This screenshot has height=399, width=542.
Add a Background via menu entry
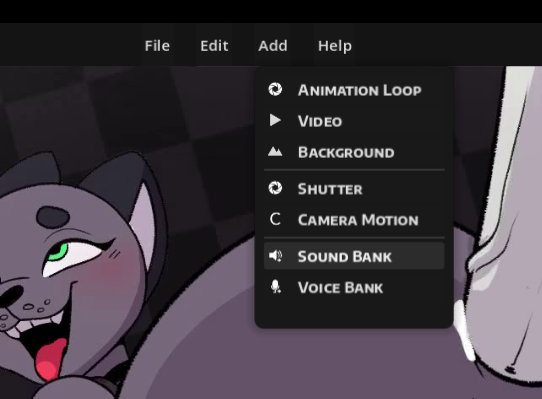coord(354,152)
